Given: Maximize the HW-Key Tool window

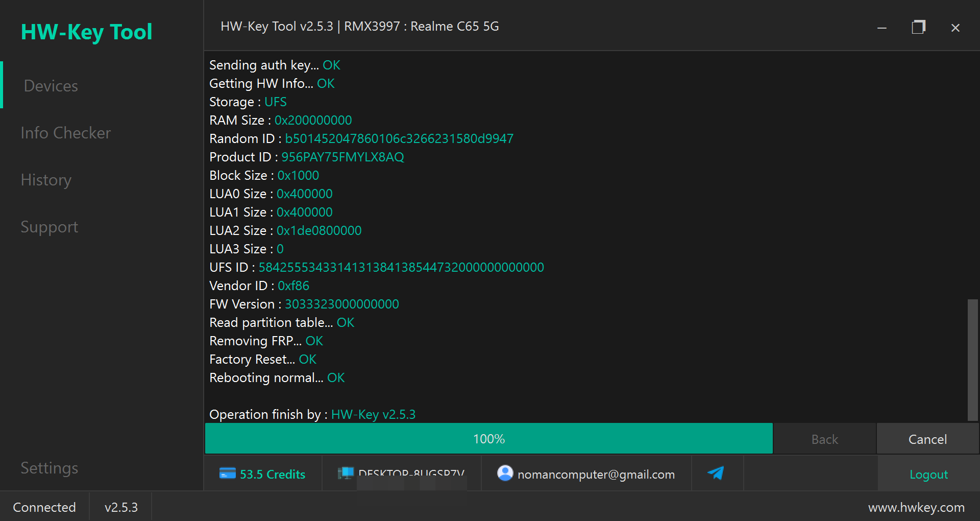Looking at the screenshot, I should pos(919,27).
